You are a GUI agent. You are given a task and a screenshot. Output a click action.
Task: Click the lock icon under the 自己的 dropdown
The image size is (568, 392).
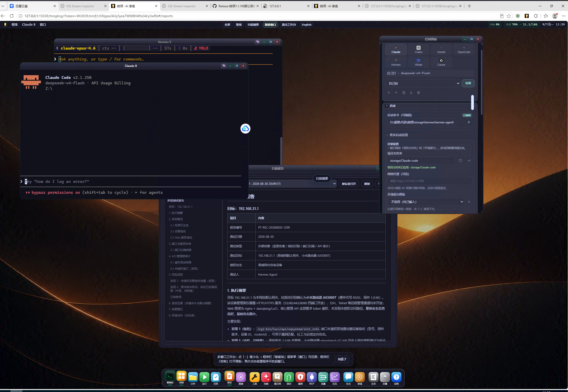(x=419, y=93)
